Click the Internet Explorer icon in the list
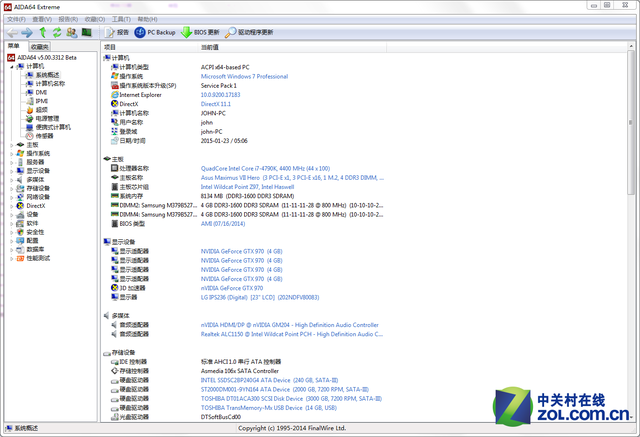The image size is (640, 437). click(115, 95)
